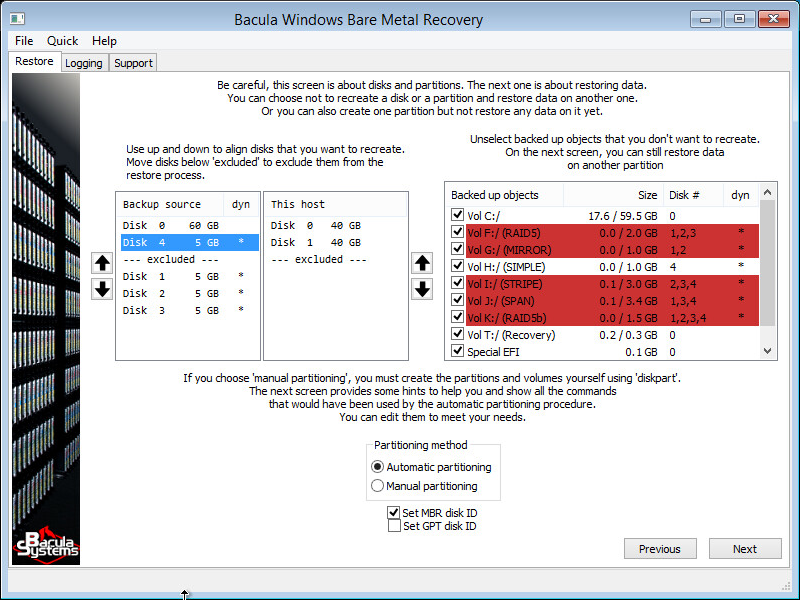800x600 pixels.
Task: Select excluded Disk 1 5 GB row
Action: click(190, 277)
